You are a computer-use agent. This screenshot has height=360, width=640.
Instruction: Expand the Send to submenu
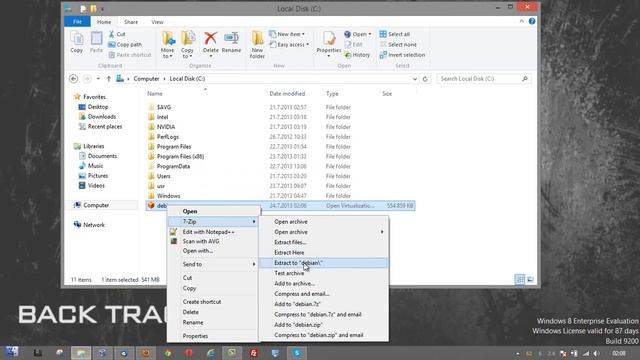213,264
